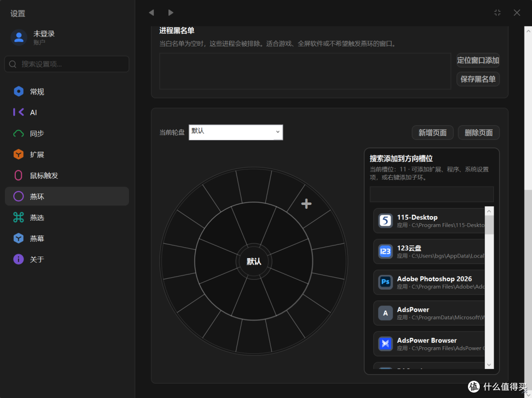Click 定位窗口添加 button
The image size is (532, 398).
[x=478, y=61]
